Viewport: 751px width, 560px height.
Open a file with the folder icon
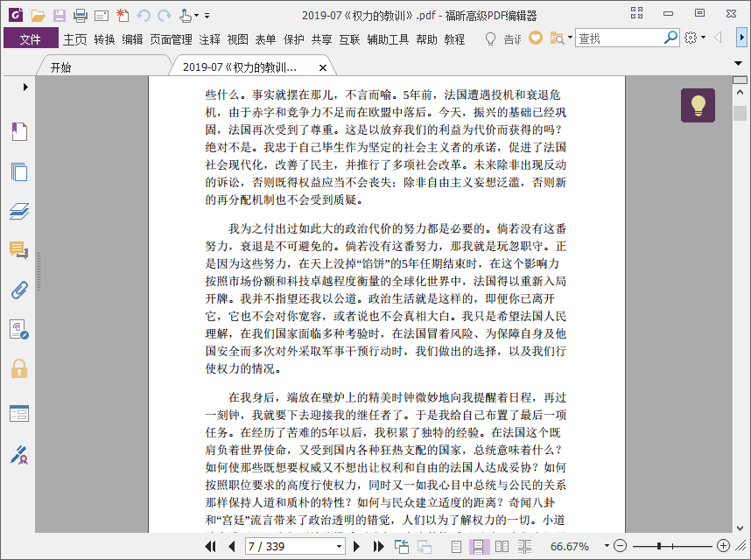point(38,16)
